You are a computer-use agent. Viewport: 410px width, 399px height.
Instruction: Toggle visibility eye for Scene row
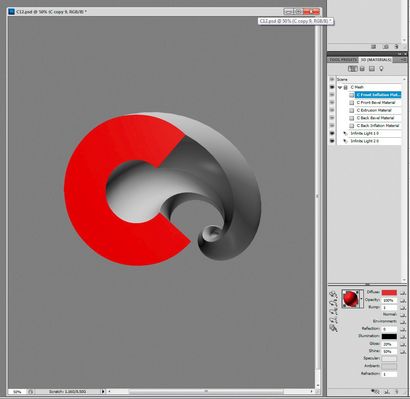pyautogui.click(x=332, y=79)
